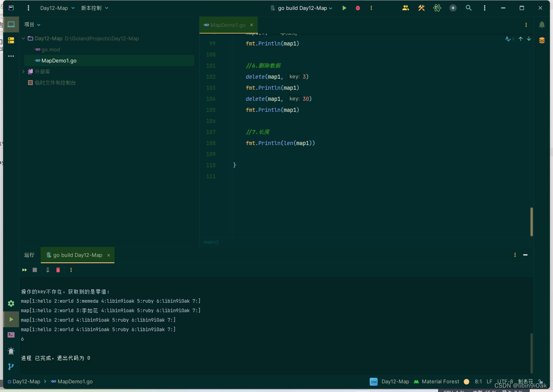
Task: Hide the run tool window minimize icon
Action: point(525,255)
